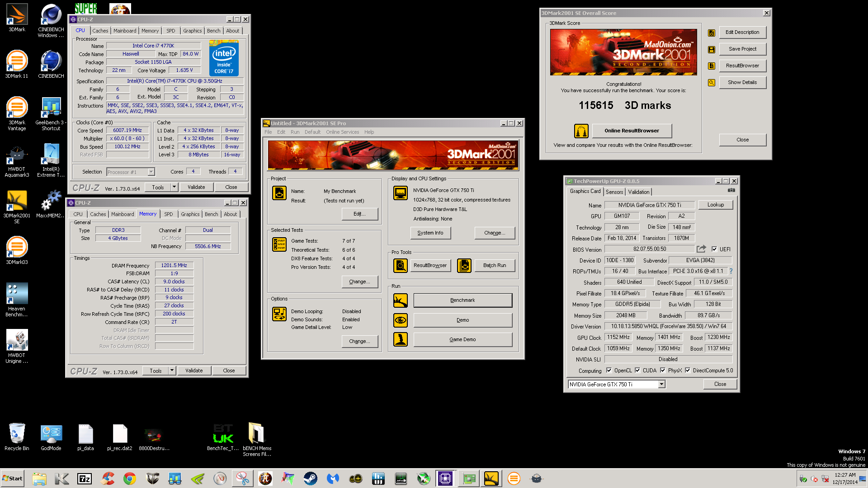Image resolution: width=868 pixels, height=488 pixels.
Task: Select the SPD tab in lower CPU-Z window
Action: point(169,215)
